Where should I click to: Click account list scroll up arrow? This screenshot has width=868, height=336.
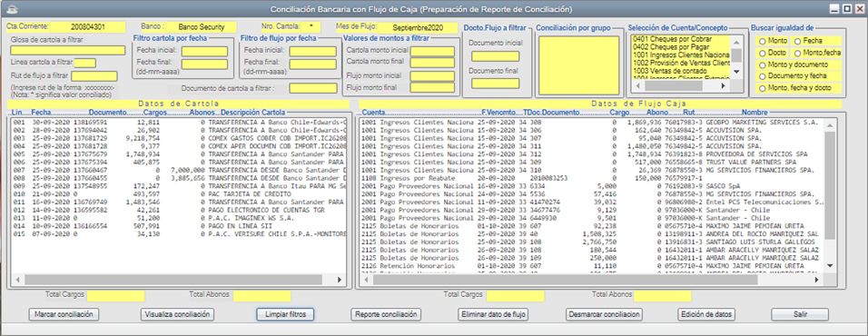pos(737,42)
